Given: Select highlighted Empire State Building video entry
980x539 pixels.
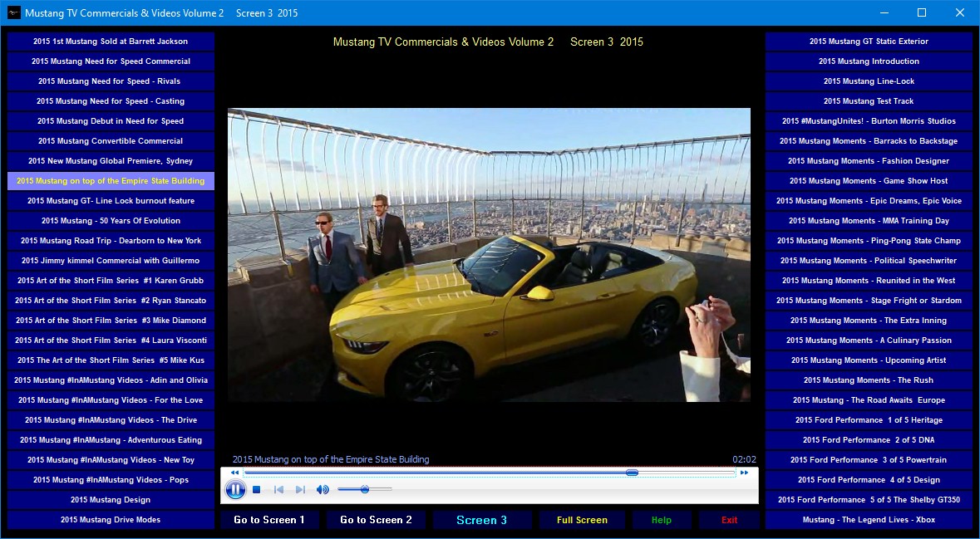Looking at the screenshot, I should 111,181.
